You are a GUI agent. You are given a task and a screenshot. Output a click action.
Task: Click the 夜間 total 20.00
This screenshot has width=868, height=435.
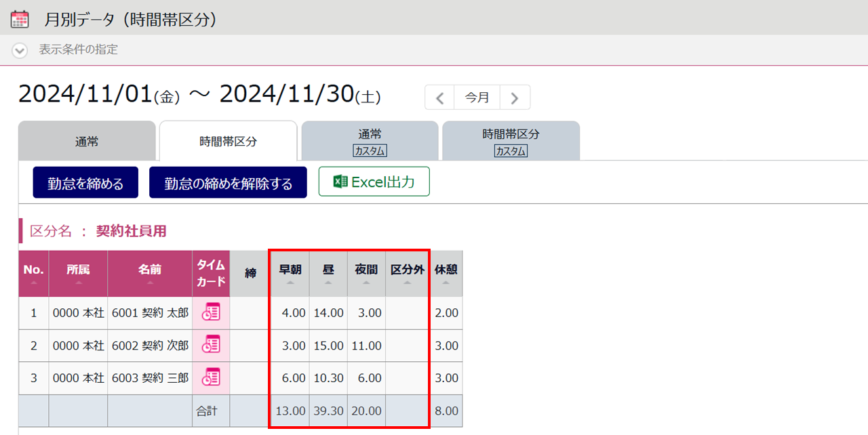click(x=366, y=411)
